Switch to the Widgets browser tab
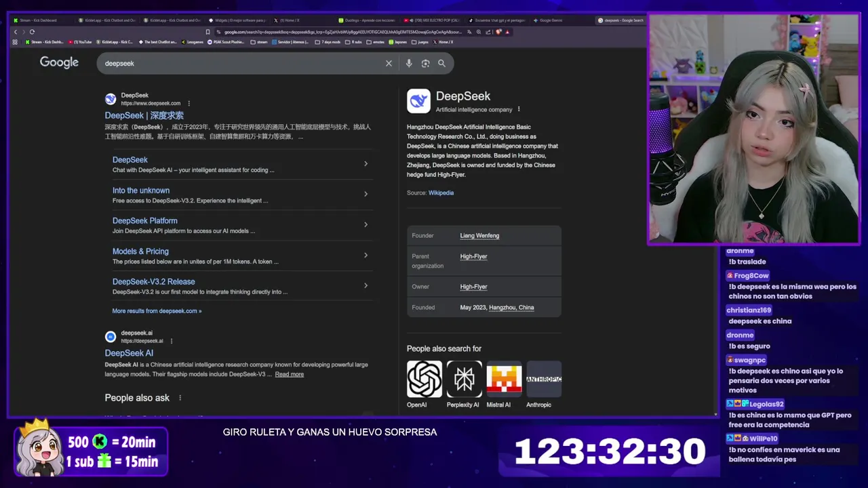This screenshot has width=868, height=488. (237, 20)
